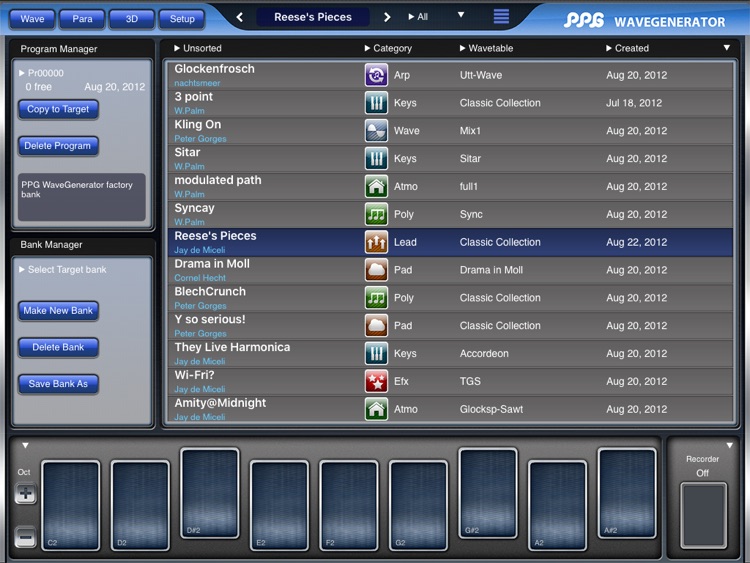The height and width of the screenshot is (563, 750).
Task: Select the They Live Harmonica program name
Action: 232,347
